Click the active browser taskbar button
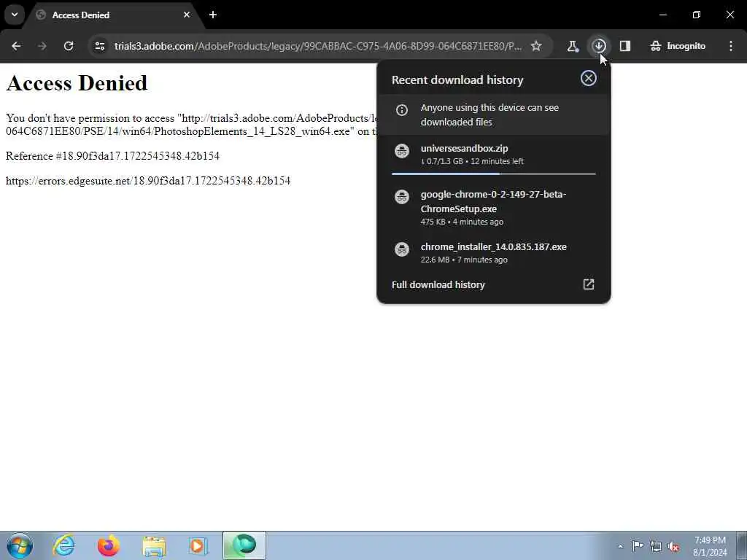The width and height of the screenshot is (747, 560). click(x=244, y=545)
